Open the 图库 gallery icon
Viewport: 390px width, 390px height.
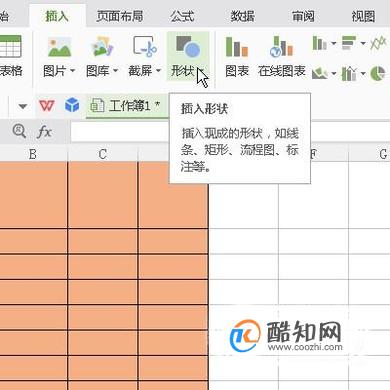click(102, 46)
